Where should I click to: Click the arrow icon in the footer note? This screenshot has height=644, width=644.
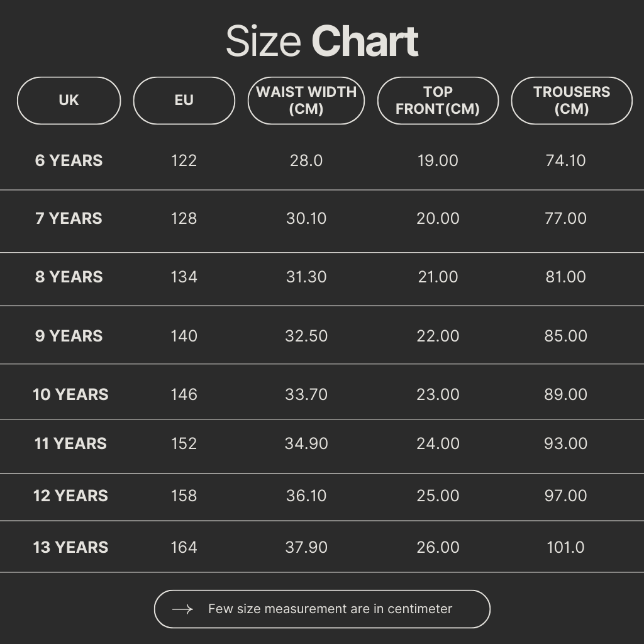click(182, 609)
